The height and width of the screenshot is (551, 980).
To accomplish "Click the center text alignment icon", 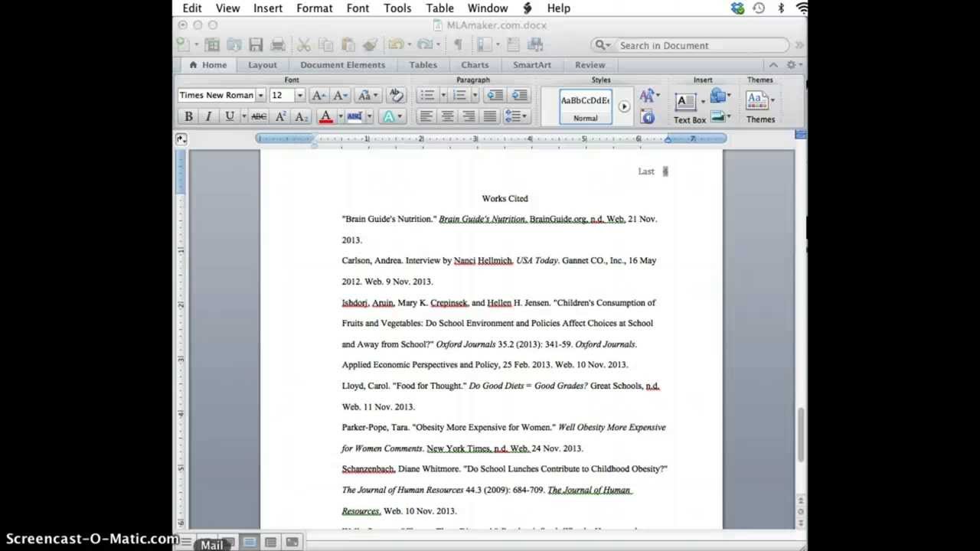I will coord(447,116).
